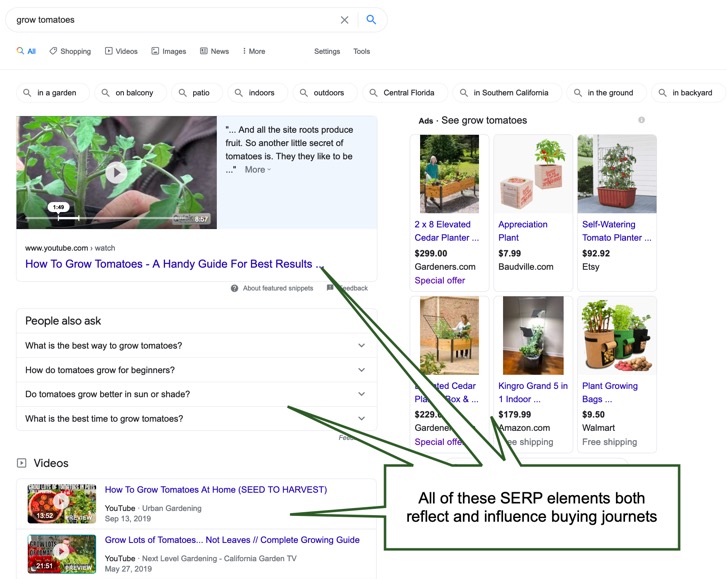Open the 'Appreciation Plant' ad link
The height and width of the screenshot is (579, 727).
tap(523, 231)
